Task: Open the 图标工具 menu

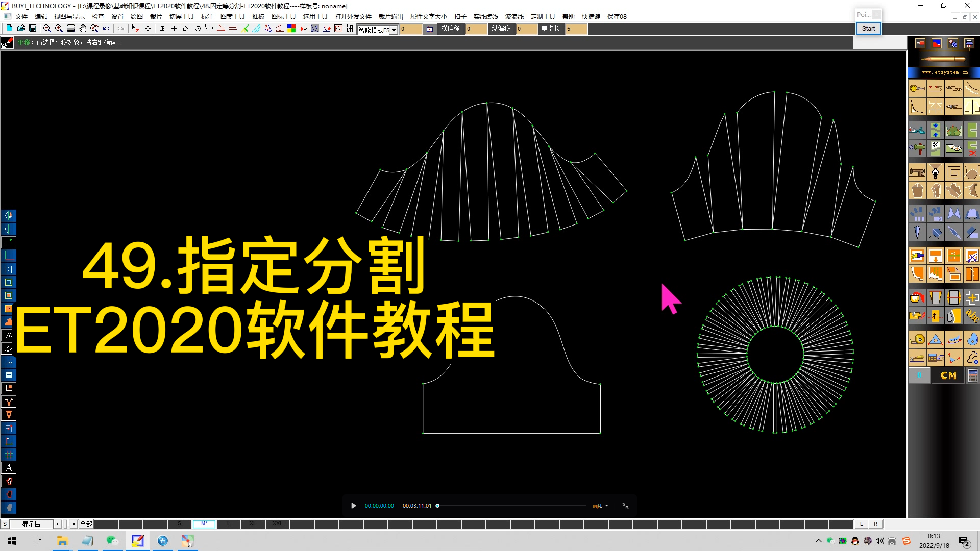Action: tap(284, 17)
